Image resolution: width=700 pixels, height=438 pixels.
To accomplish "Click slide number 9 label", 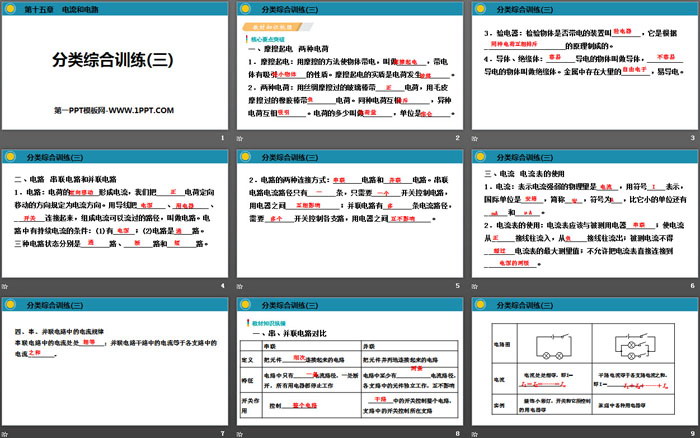I will click(x=692, y=434).
